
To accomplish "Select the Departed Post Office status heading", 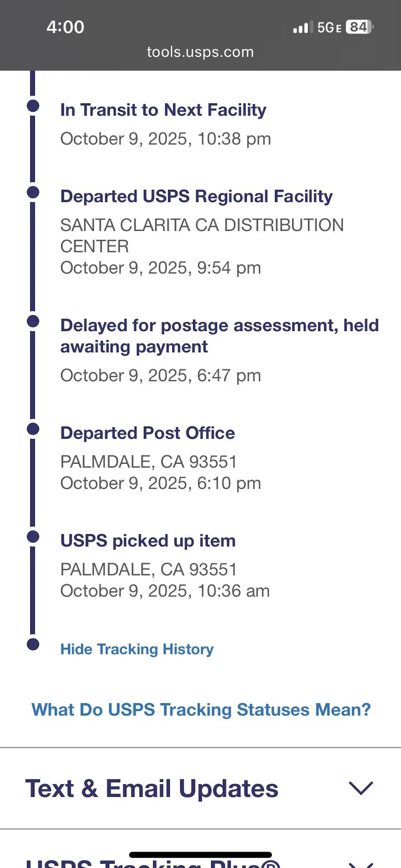I will coord(148,433).
